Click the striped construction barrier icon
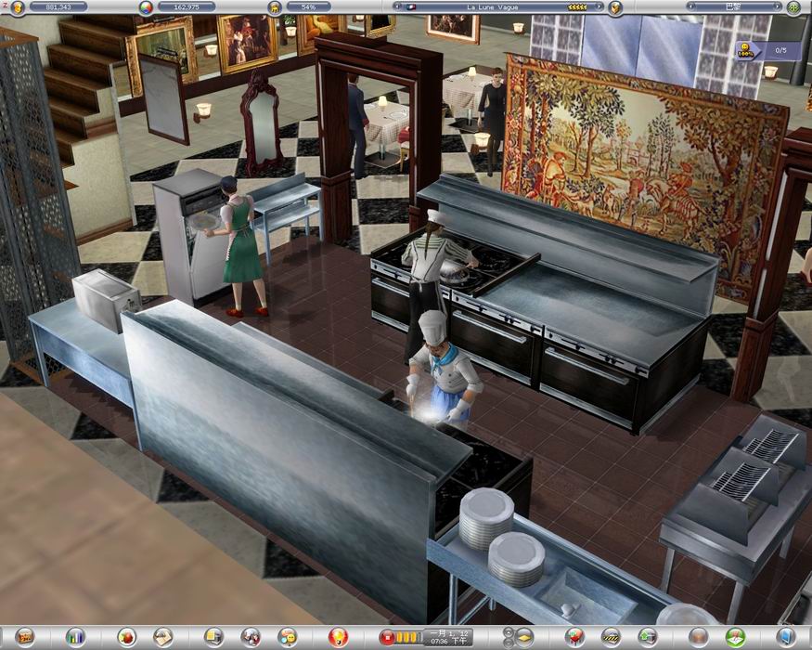 pyautogui.click(x=610, y=637)
